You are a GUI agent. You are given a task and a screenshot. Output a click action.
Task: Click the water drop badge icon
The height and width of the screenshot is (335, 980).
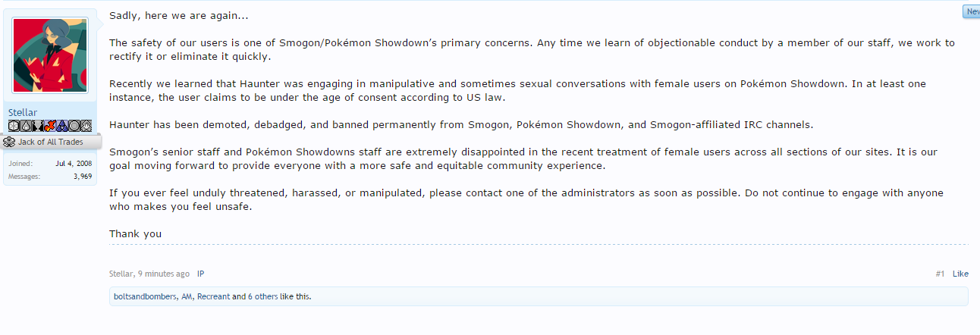25,126
